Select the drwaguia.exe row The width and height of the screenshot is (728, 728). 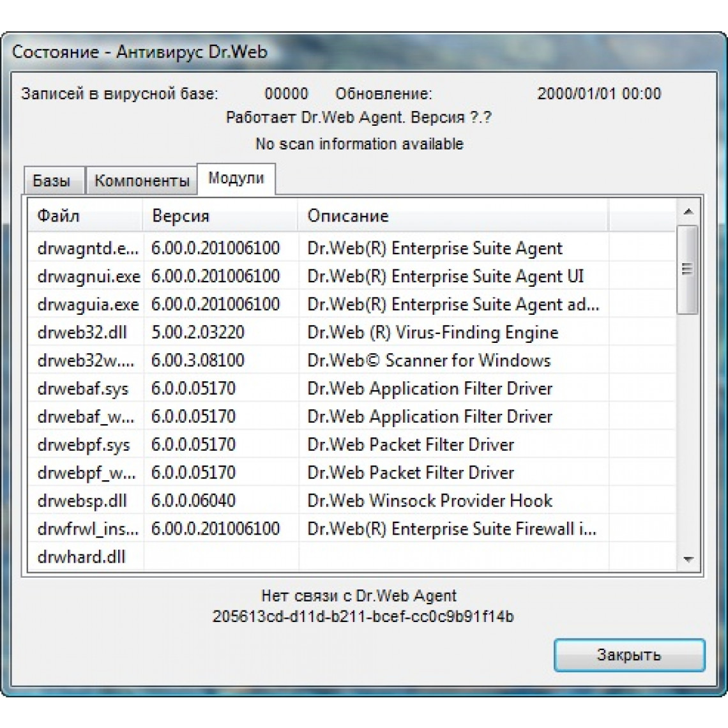pos(351,304)
